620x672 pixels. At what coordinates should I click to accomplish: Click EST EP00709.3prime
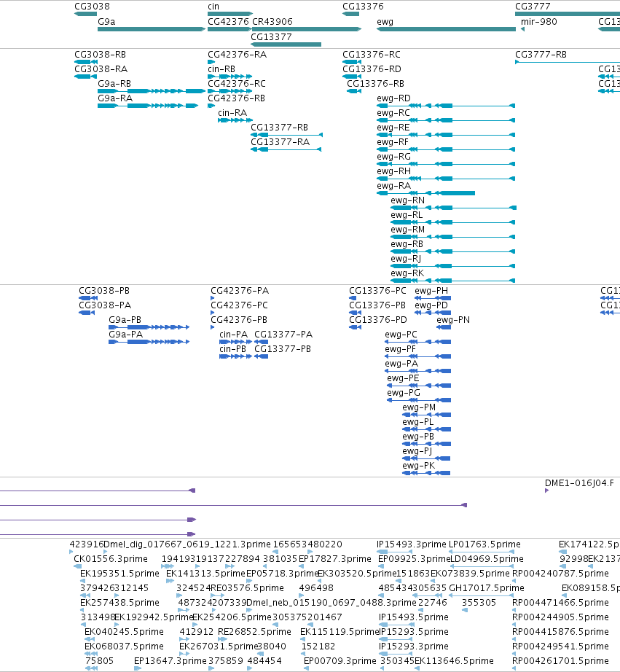point(340,661)
